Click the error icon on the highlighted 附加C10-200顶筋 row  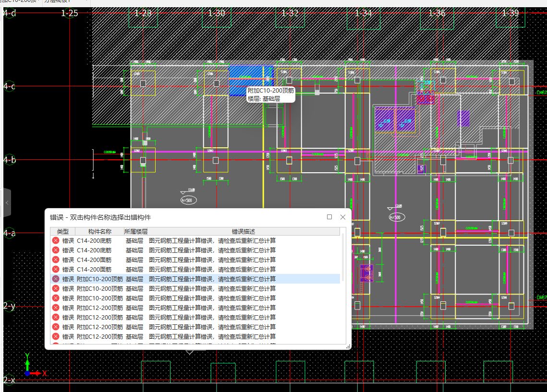point(56,279)
